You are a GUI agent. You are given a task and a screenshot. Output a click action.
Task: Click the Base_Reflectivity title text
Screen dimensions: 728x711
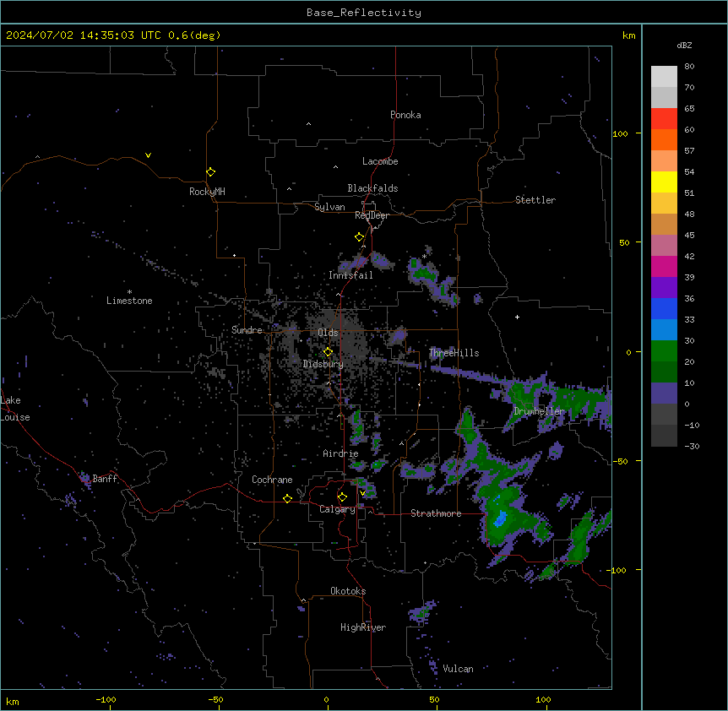point(364,13)
